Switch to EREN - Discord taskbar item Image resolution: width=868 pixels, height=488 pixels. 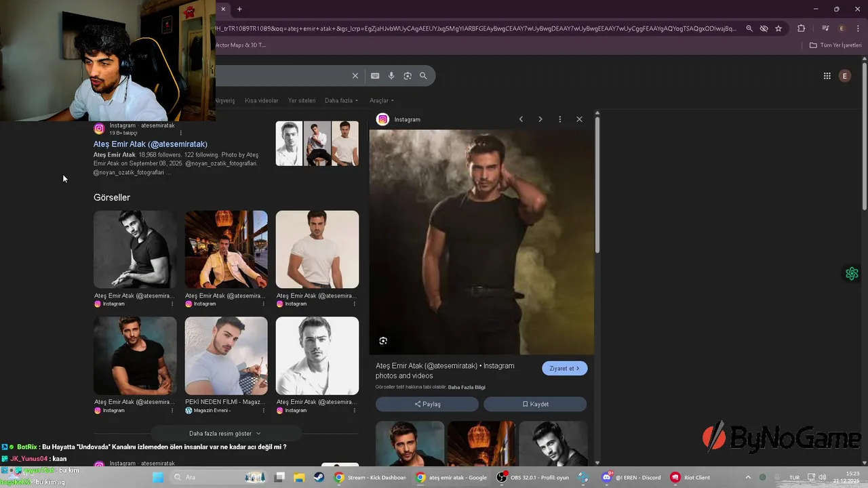[x=631, y=477]
